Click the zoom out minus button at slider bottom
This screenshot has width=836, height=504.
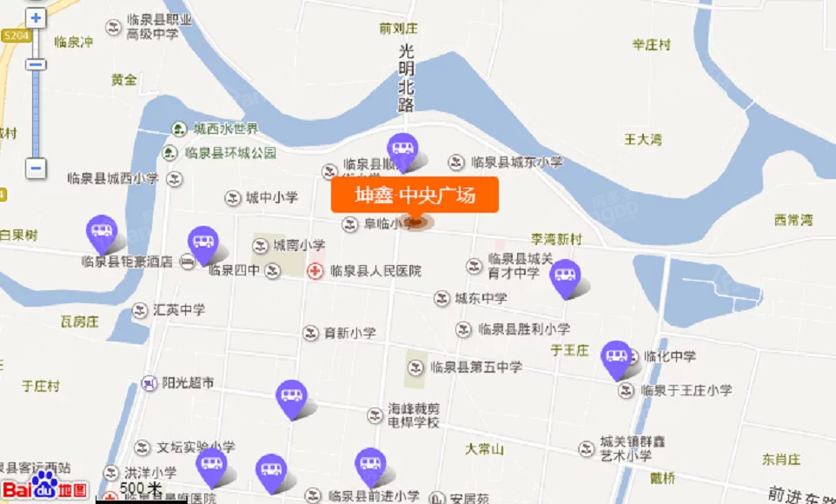pyautogui.click(x=36, y=169)
